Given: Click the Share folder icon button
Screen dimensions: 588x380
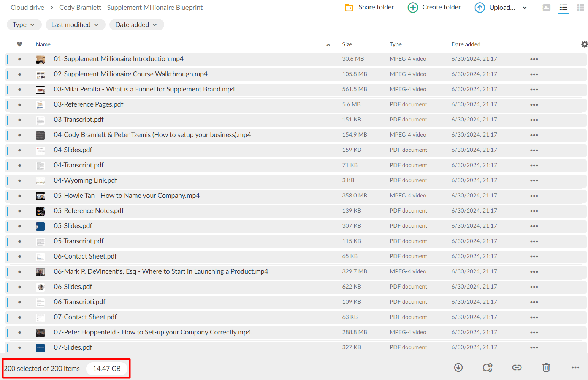Looking at the screenshot, I should click(349, 8).
